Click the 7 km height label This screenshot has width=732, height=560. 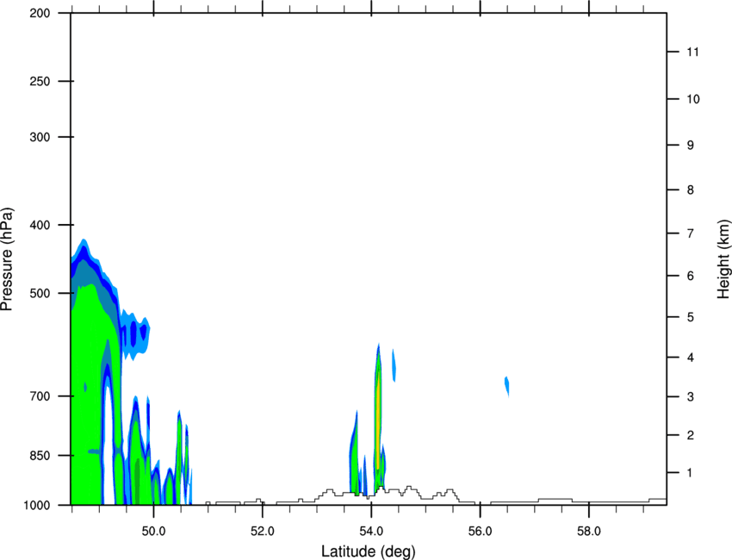691,233
